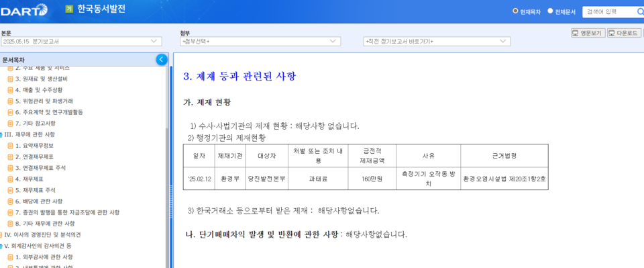Click document icon next to 6. 주요계약 및 연구개발활동
Viewport: 644px width, 268px height.
[10, 112]
